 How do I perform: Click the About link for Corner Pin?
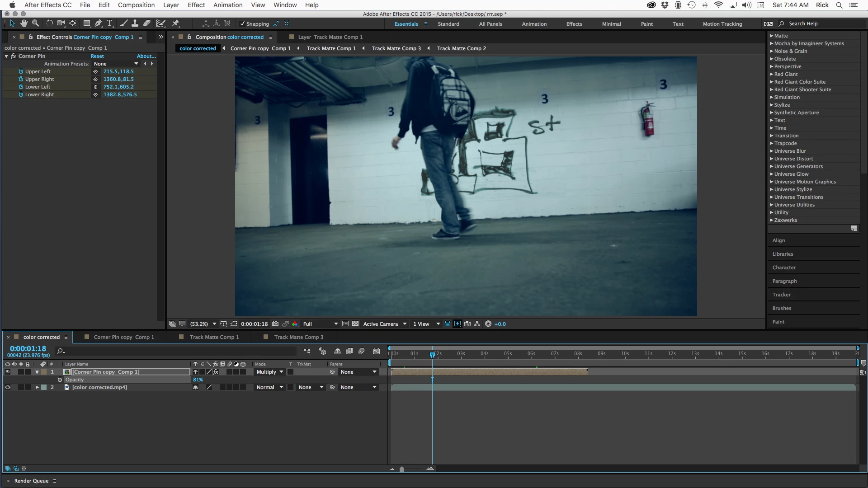(146, 56)
